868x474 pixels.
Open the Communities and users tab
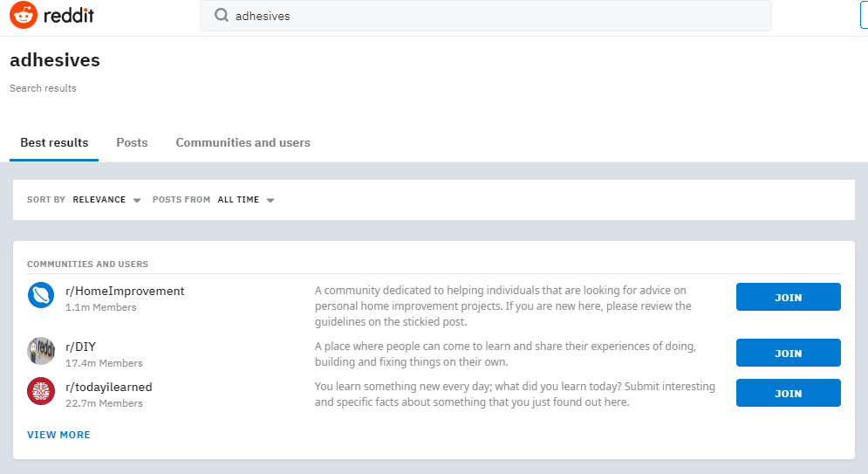[243, 143]
